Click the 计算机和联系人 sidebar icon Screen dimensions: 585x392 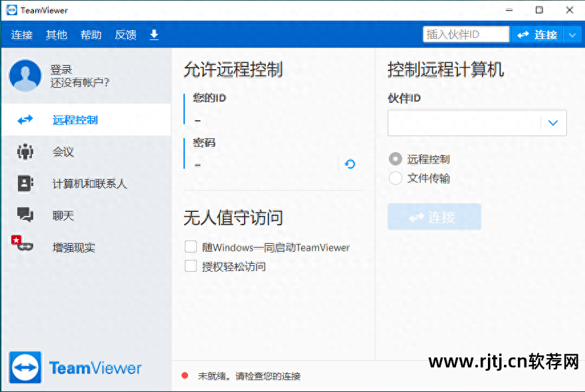(26, 183)
